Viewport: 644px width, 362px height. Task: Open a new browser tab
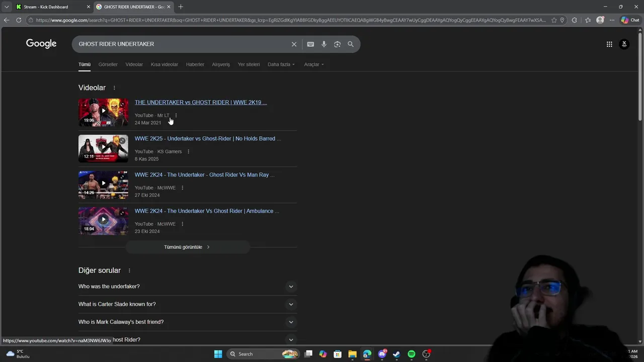[x=181, y=7]
